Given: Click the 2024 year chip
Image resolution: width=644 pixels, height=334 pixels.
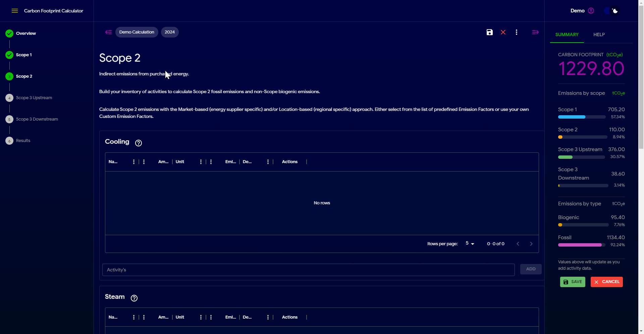Looking at the screenshot, I should point(170,32).
